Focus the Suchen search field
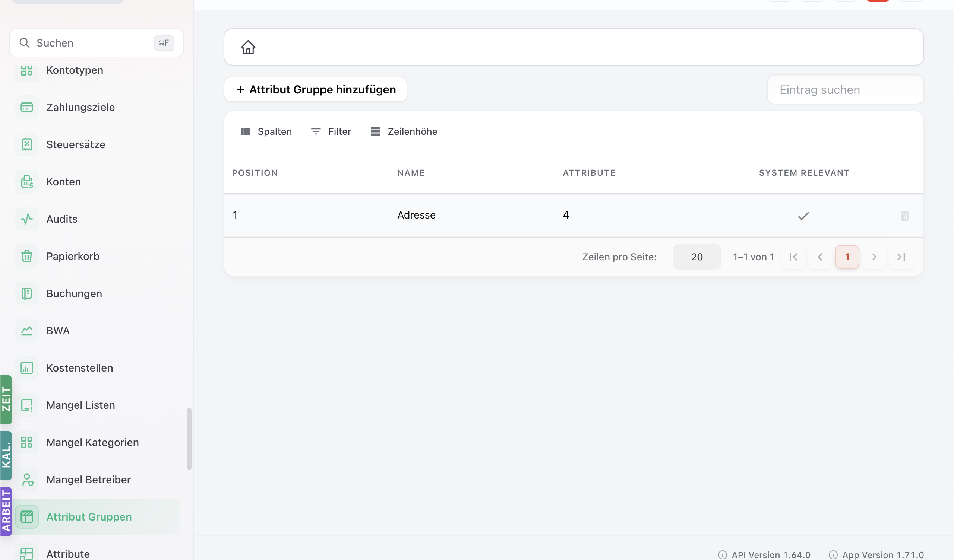Viewport: 954px width, 560px height. click(97, 43)
